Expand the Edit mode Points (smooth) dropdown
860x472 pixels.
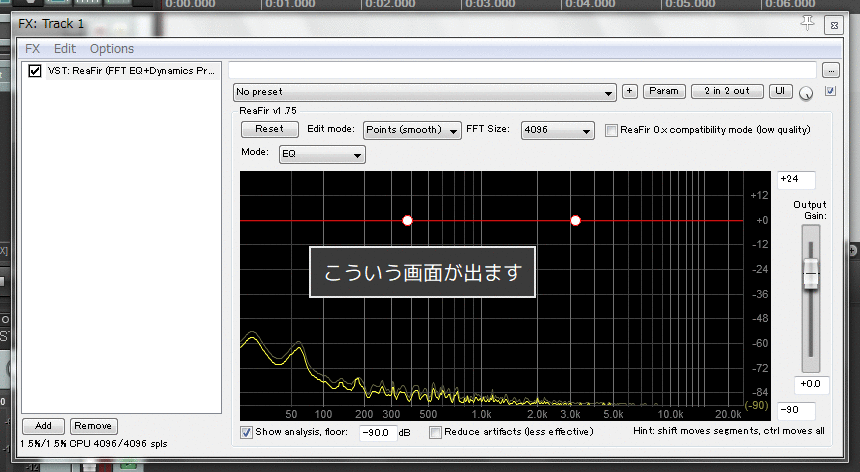pos(411,130)
